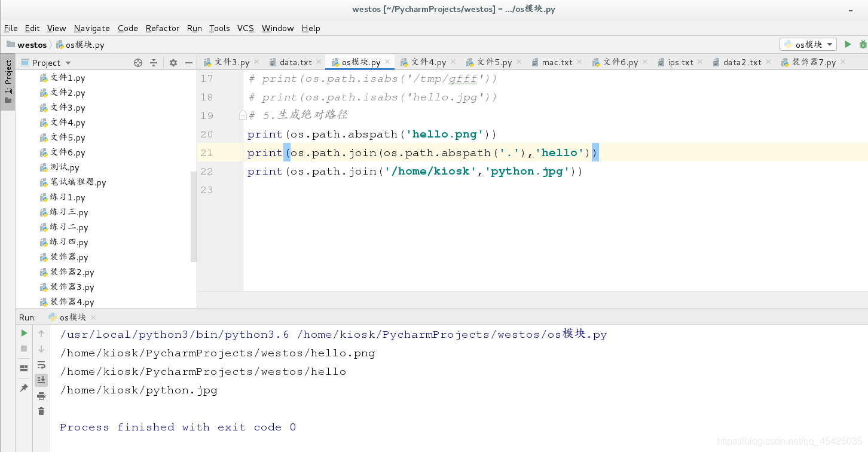Toggle the 1: Project side tool window
The width and height of the screenshot is (868, 452).
[x=8, y=81]
